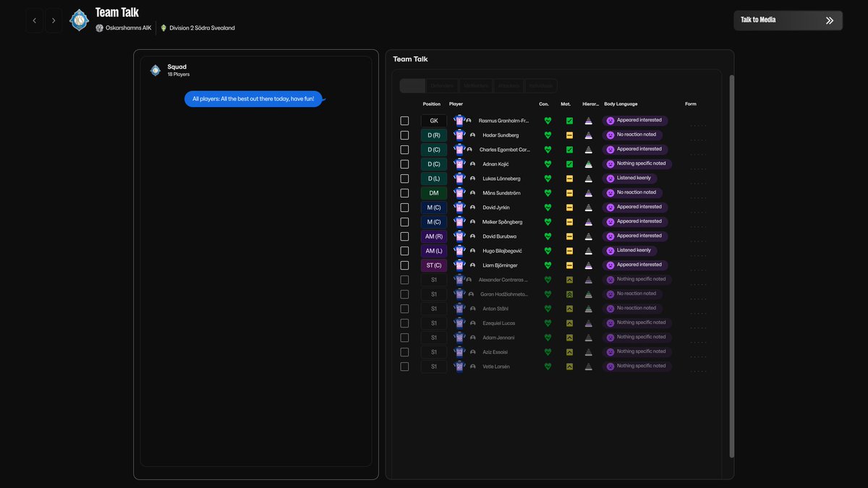
Task: Click Aziz Essaisi's condition heart icon
Action: (548, 352)
